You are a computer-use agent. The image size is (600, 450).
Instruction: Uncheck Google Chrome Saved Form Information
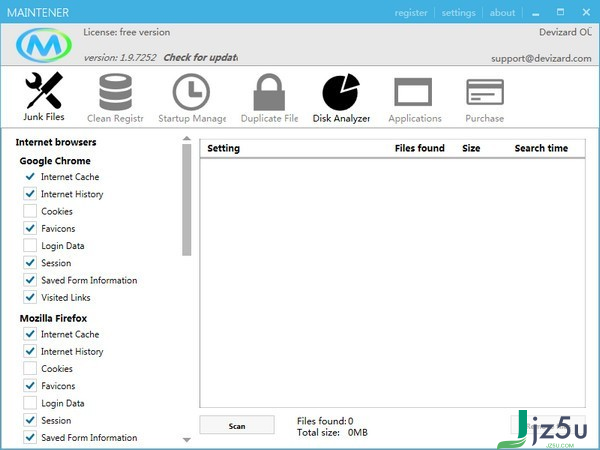[30, 280]
